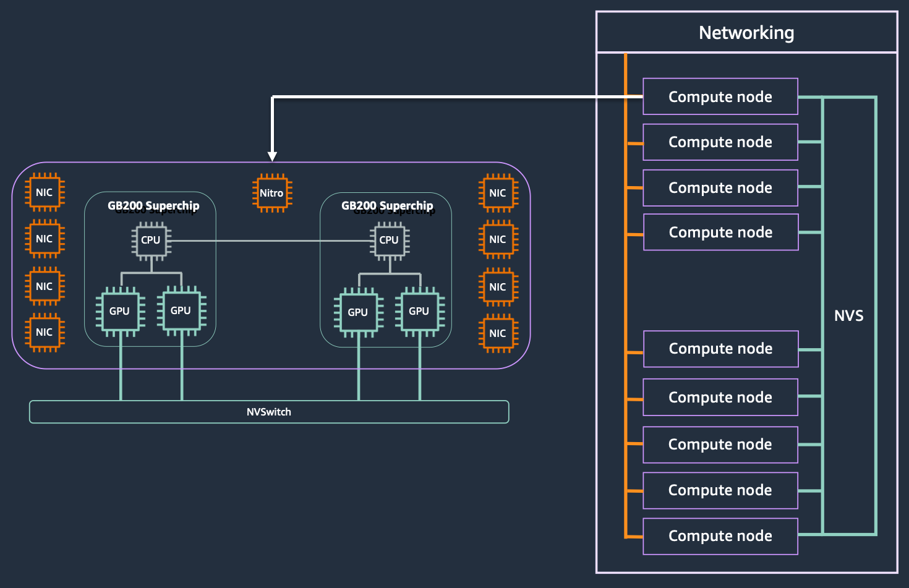Click the bottom NIC chip in the right column
This screenshot has width=909, height=588.
498,333
